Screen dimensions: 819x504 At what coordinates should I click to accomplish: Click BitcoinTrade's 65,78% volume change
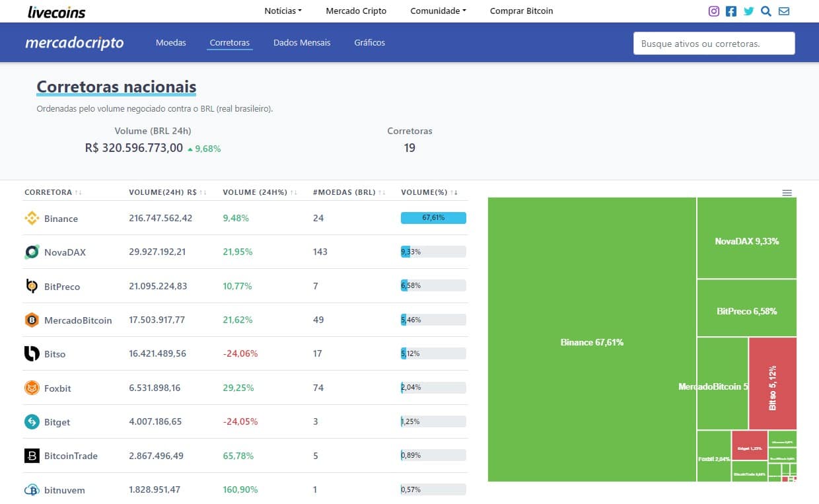[238, 455]
